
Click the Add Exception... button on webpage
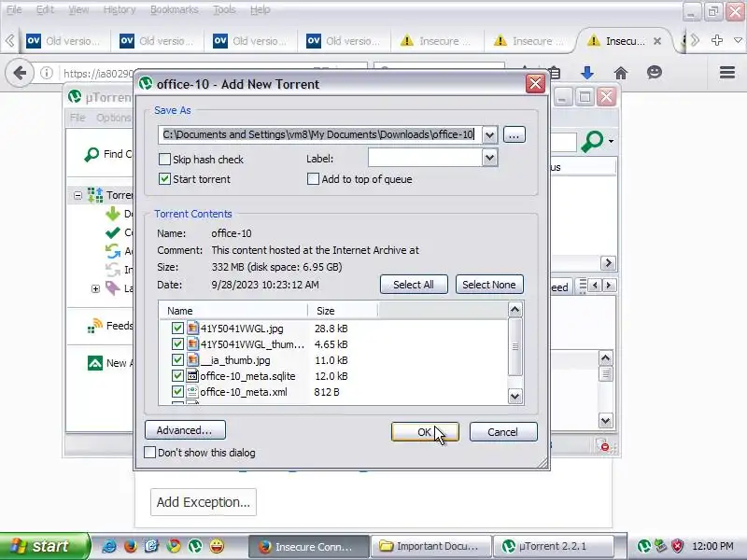(204, 502)
